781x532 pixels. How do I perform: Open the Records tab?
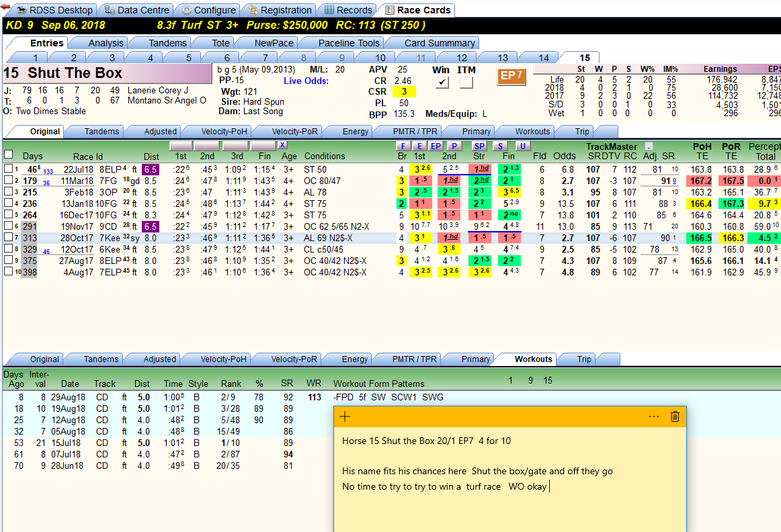[347, 10]
